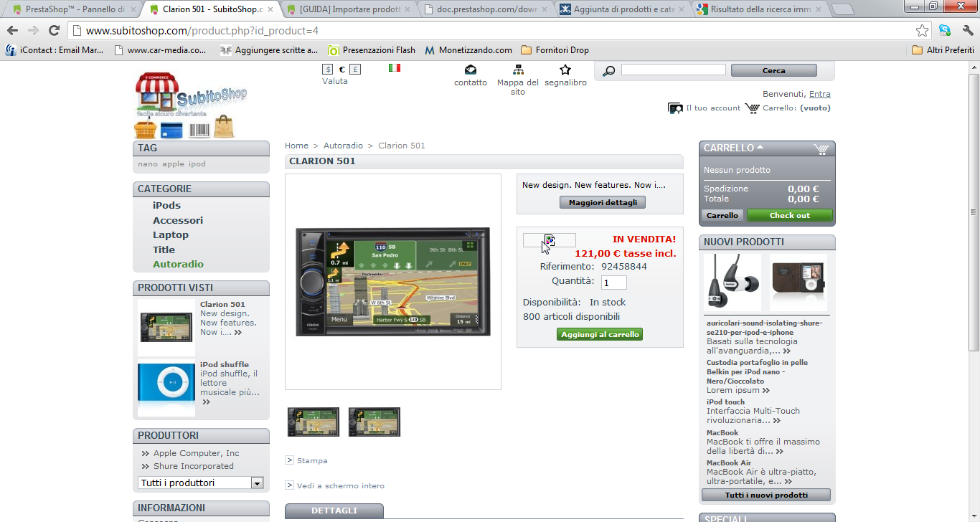The width and height of the screenshot is (980, 522).
Task: Open the DETTAGLI product tab
Action: (x=334, y=511)
